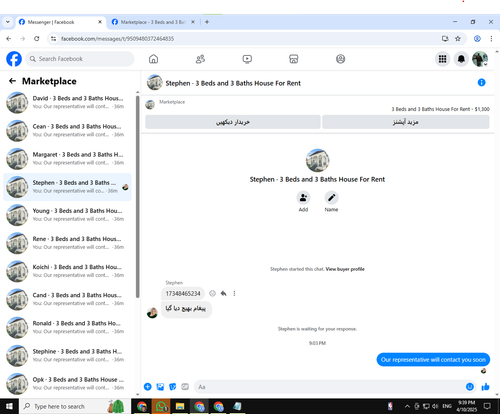Open the Friends icon in top nav
Screen dimensions: 500x414
[200, 59]
